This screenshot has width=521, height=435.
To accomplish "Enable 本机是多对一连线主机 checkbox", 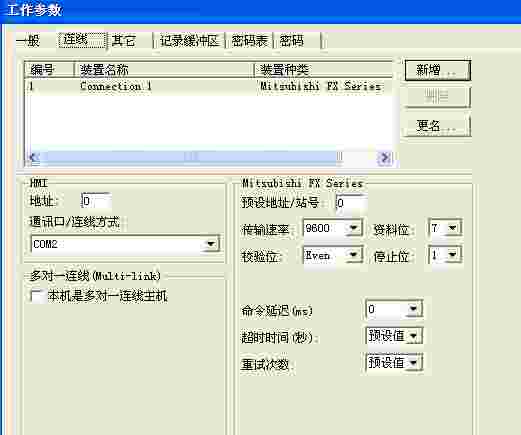I will coord(36,296).
